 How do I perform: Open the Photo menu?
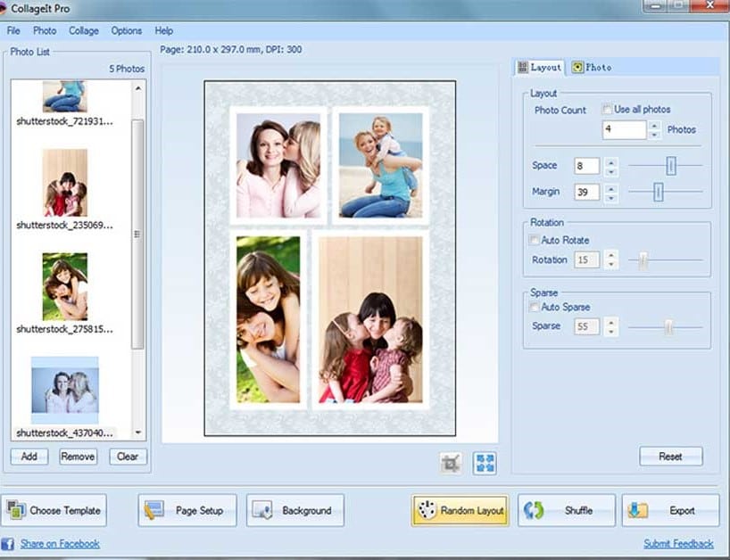45,30
